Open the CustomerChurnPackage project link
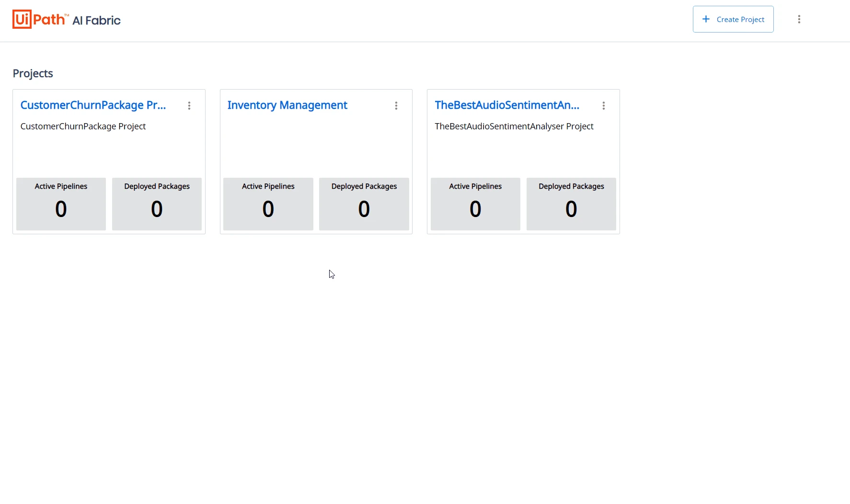This screenshot has width=850, height=504. [93, 105]
